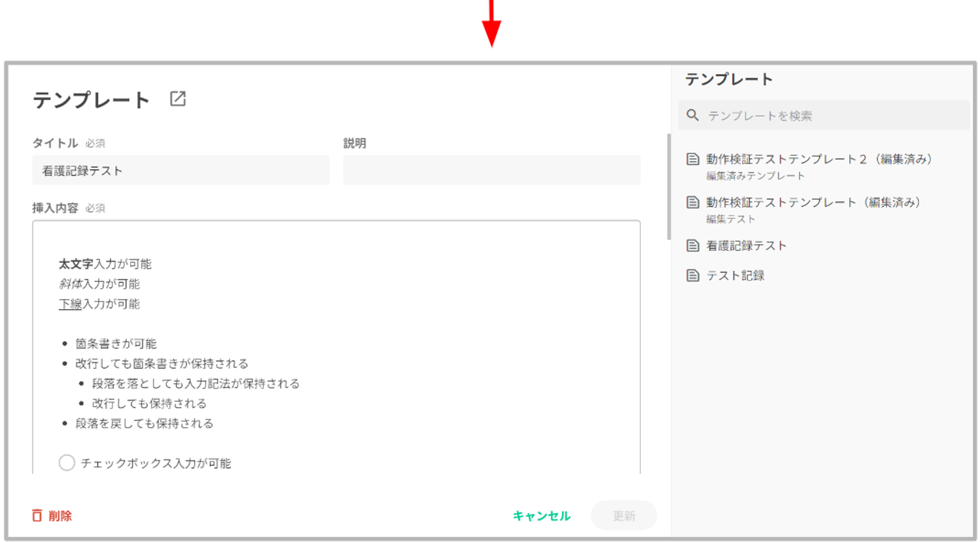Toggle the チェックボックス入力が可能 checkbox
This screenshot has width=980, height=542.
tap(67, 463)
